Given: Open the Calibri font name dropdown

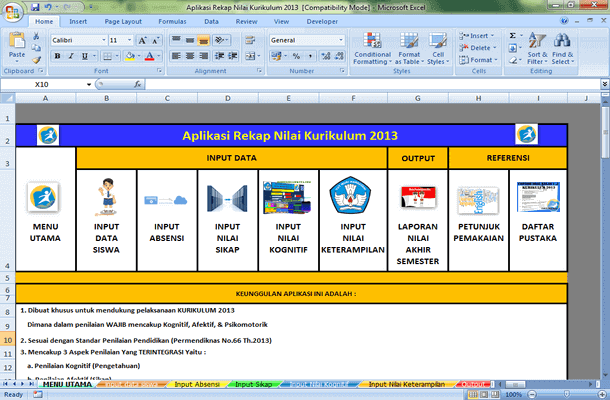Looking at the screenshot, I should (x=104, y=40).
